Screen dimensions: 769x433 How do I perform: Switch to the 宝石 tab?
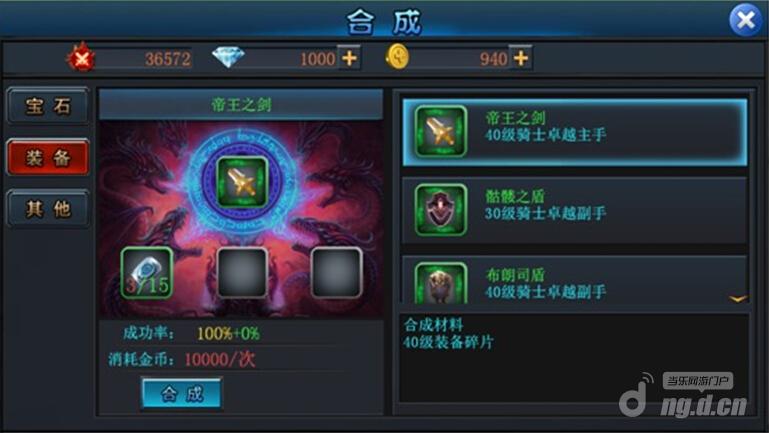point(48,106)
